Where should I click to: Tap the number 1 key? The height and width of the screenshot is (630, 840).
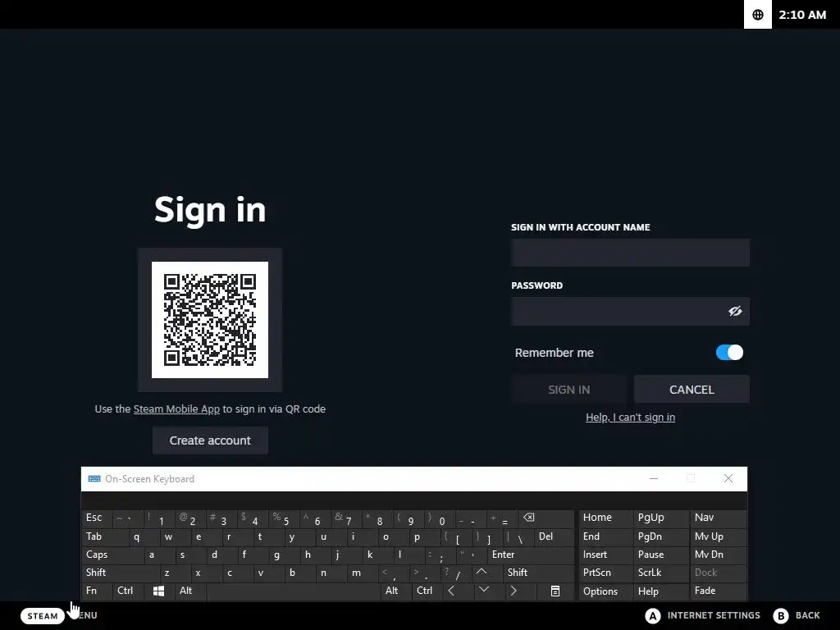[160, 518]
